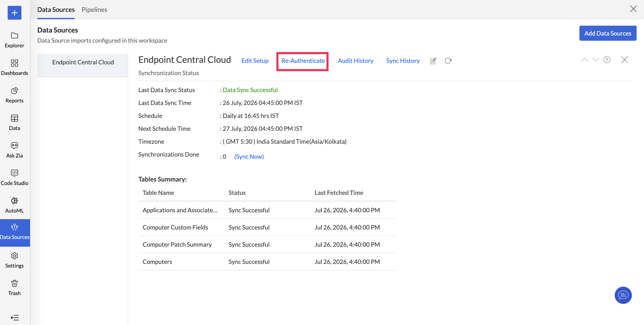This screenshot has height=325, width=644.
Task: Click the Data Sync Successful status text
Action: pos(250,90)
